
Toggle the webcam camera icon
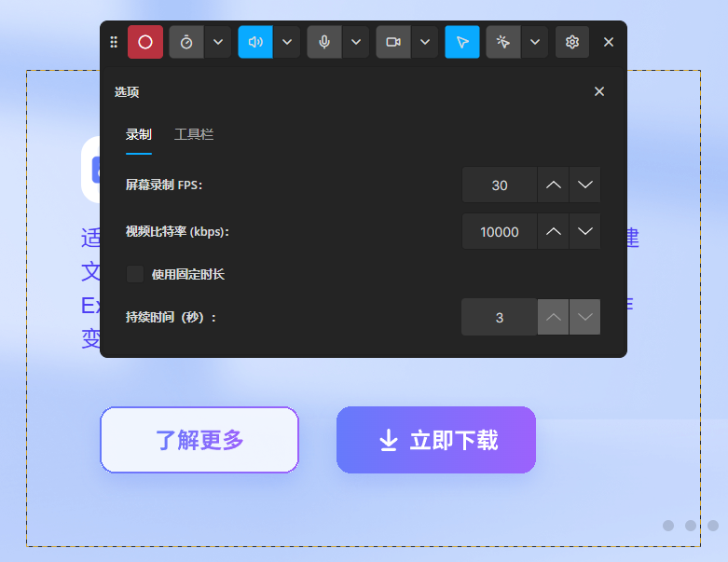[x=393, y=42]
